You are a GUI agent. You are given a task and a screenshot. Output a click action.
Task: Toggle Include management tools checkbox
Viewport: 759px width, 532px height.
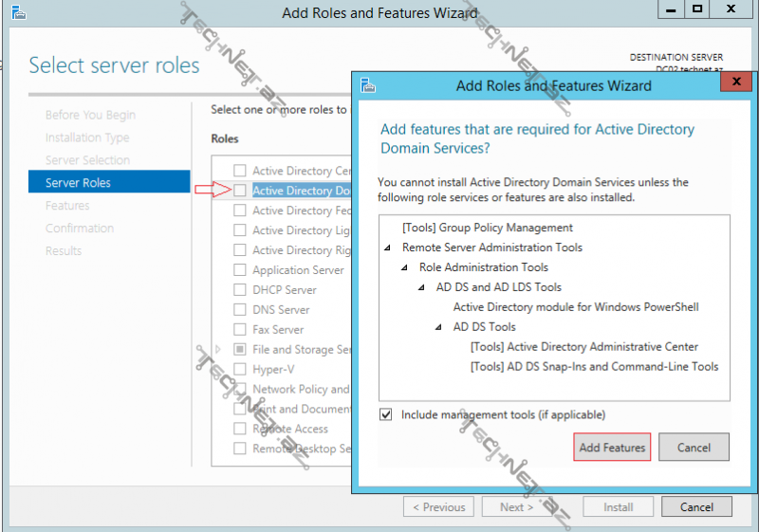pos(386,414)
